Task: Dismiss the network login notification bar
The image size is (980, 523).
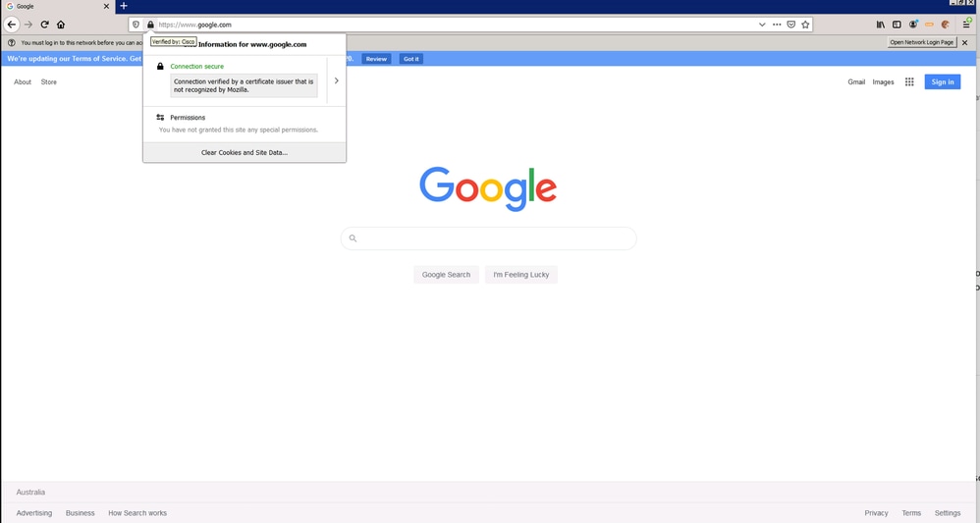Action: pyautogui.click(x=965, y=42)
